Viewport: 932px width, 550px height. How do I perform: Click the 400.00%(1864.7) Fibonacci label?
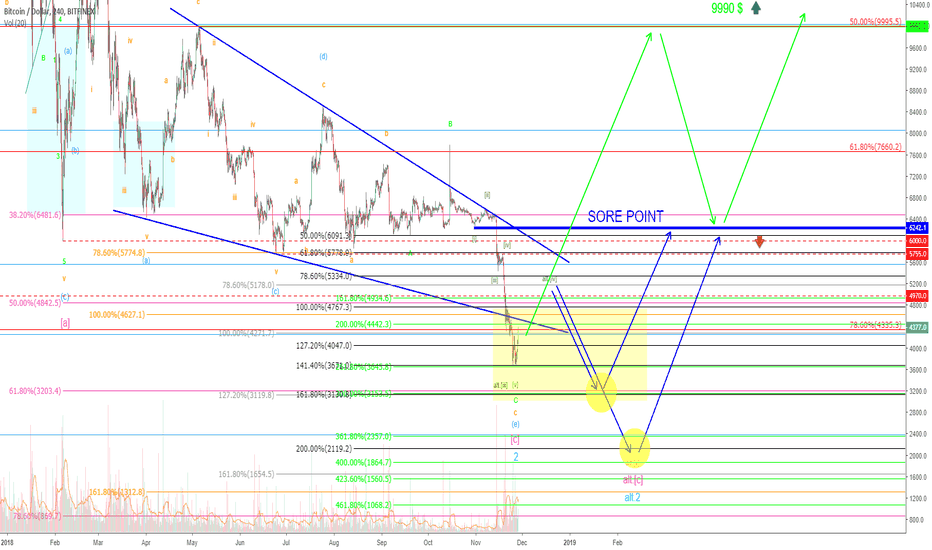click(363, 462)
